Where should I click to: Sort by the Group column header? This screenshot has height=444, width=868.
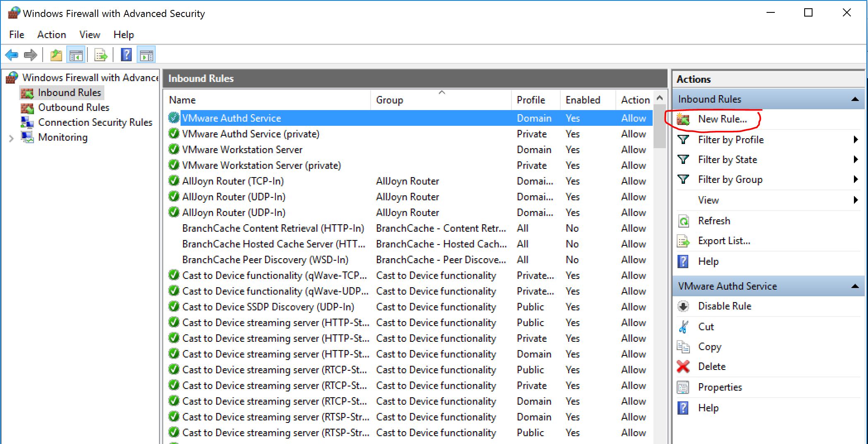pyautogui.click(x=441, y=100)
